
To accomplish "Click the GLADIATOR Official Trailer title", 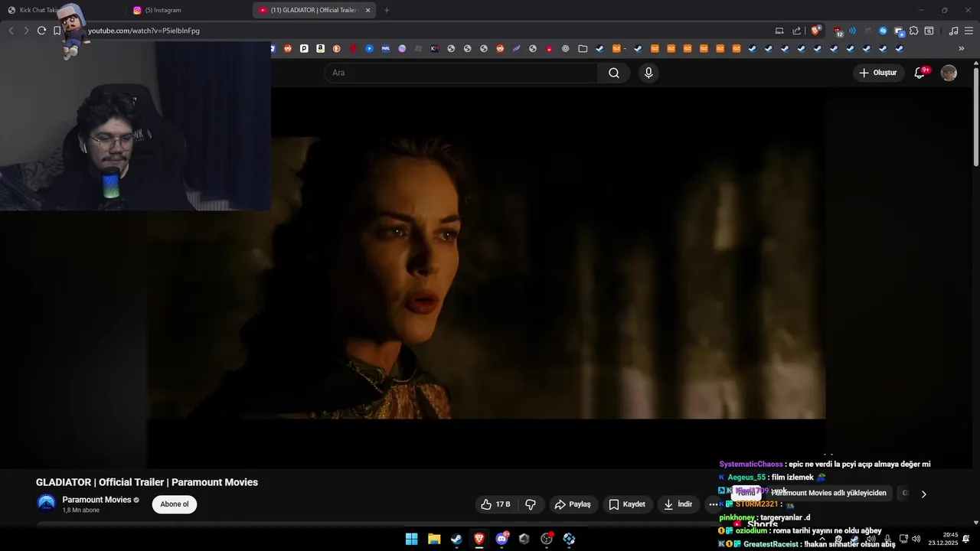I will pos(147,482).
